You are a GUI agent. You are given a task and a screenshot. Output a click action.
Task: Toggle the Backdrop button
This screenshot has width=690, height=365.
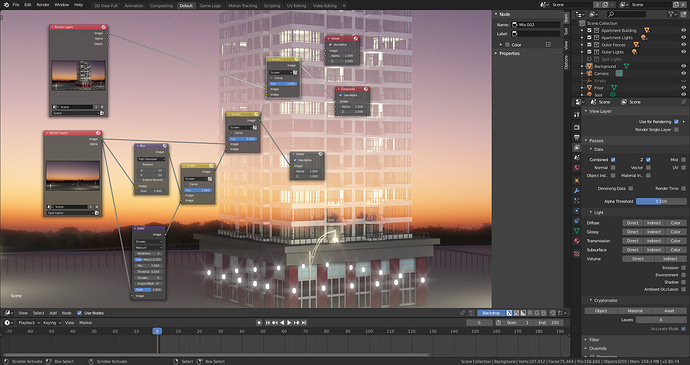click(x=490, y=313)
